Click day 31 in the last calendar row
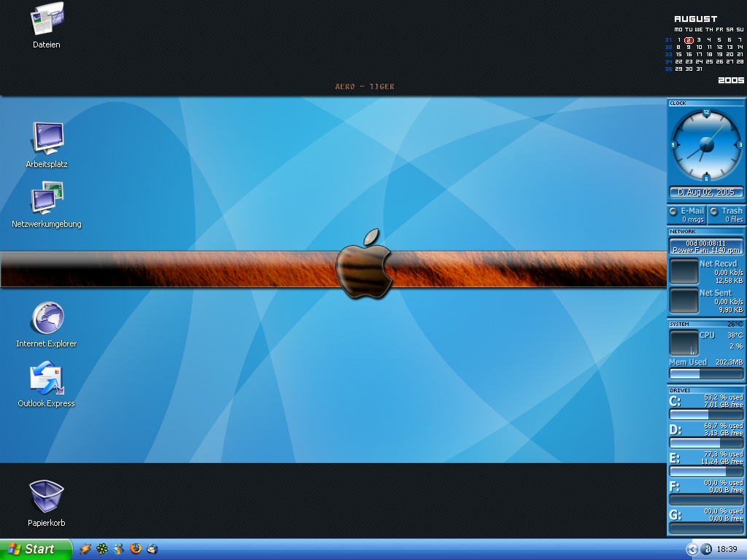 click(x=700, y=69)
